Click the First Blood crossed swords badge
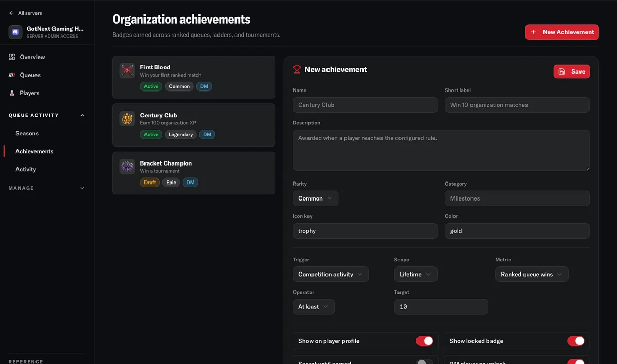The height and width of the screenshot is (364, 617). click(127, 71)
